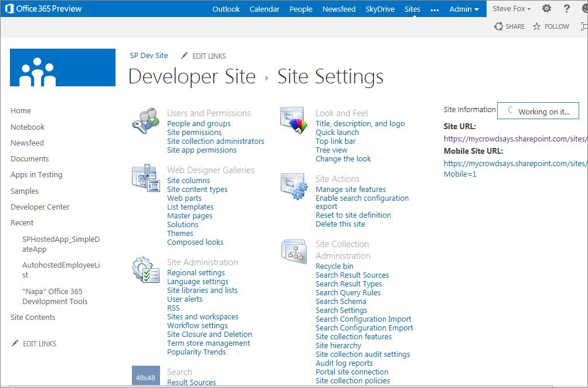Open People and groups settings
The height and width of the screenshot is (388, 588).
coord(199,124)
